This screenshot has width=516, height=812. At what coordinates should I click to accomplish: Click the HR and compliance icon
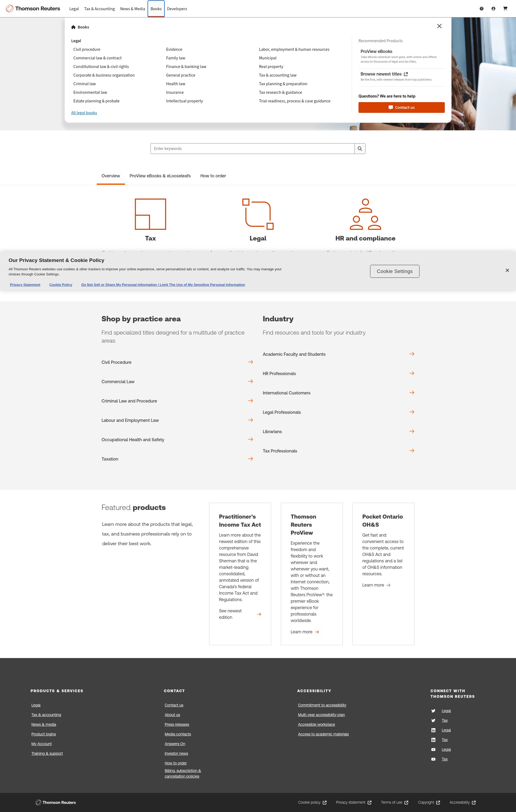point(365,214)
